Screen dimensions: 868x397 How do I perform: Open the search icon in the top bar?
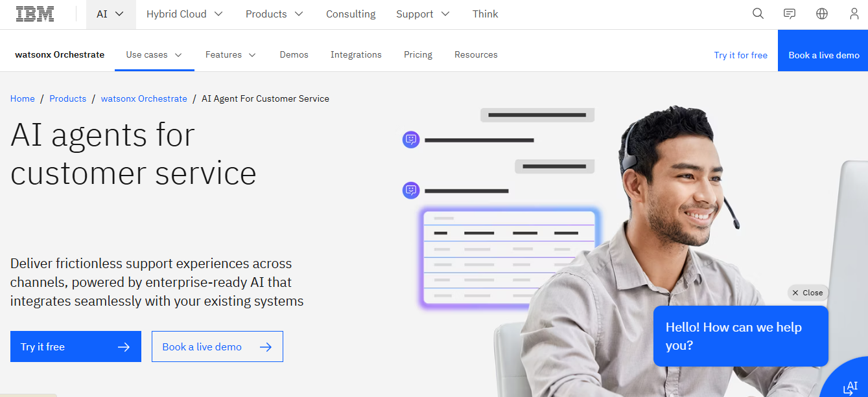coord(757,13)
